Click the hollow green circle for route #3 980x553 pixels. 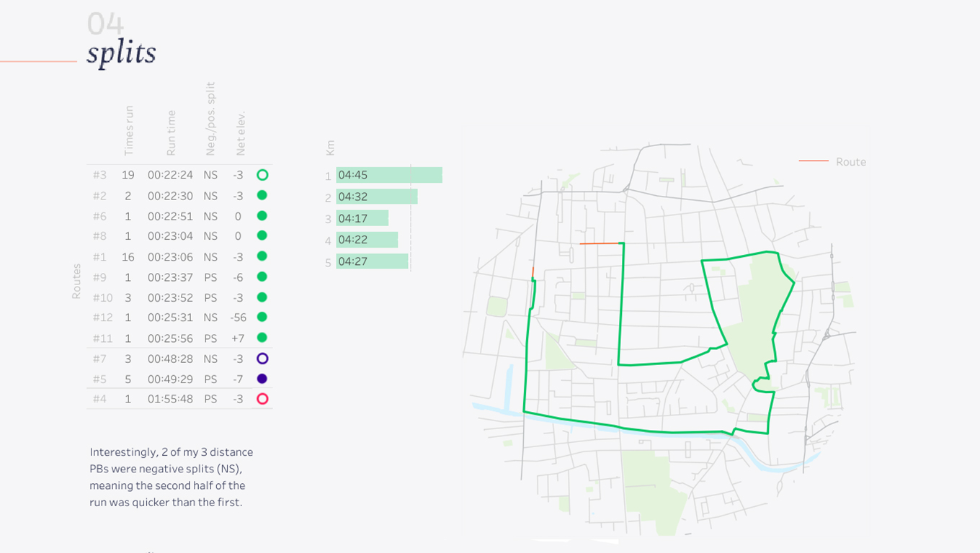(262, 175)
